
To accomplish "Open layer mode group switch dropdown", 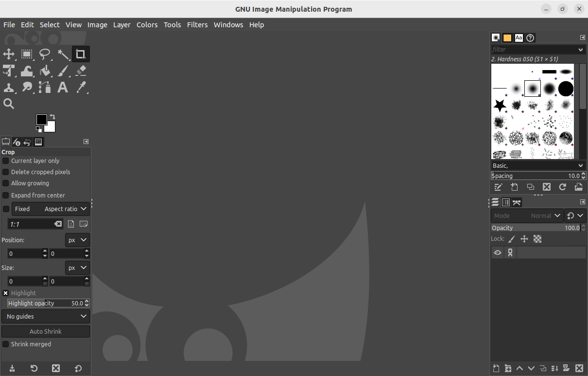I will click(576, 215).
